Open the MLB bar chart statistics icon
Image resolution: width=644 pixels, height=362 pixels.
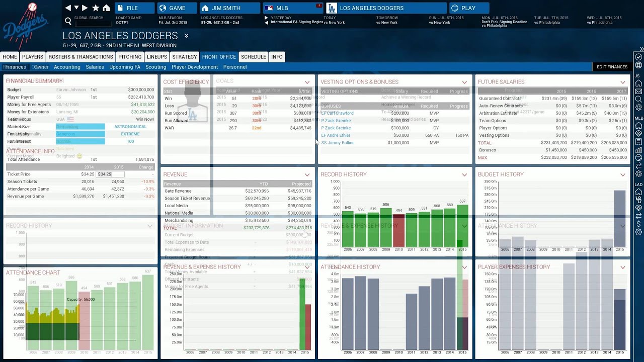pyautogui.click(x=638, y=150)
